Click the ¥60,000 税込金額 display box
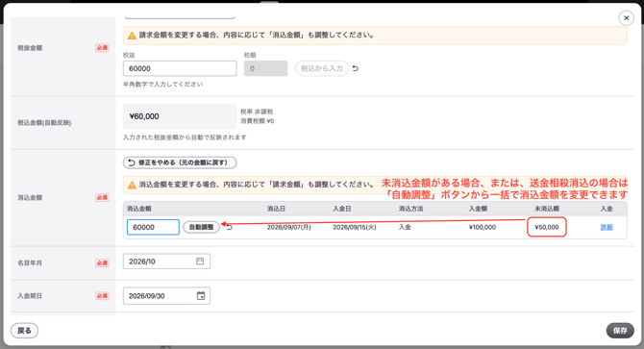 [180, 116]
